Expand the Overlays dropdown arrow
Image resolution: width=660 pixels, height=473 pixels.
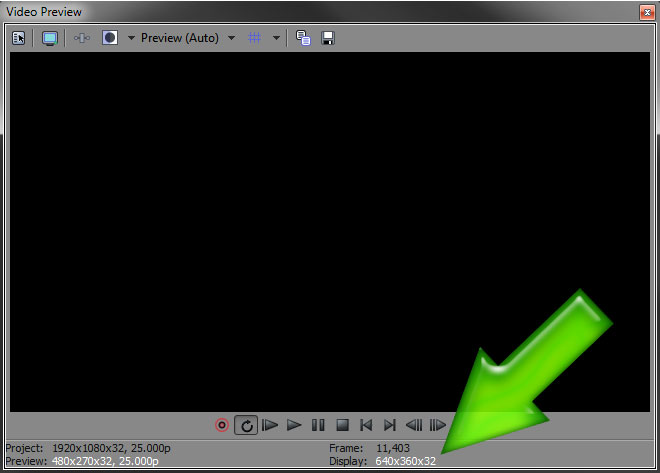[x=275, y=38]
